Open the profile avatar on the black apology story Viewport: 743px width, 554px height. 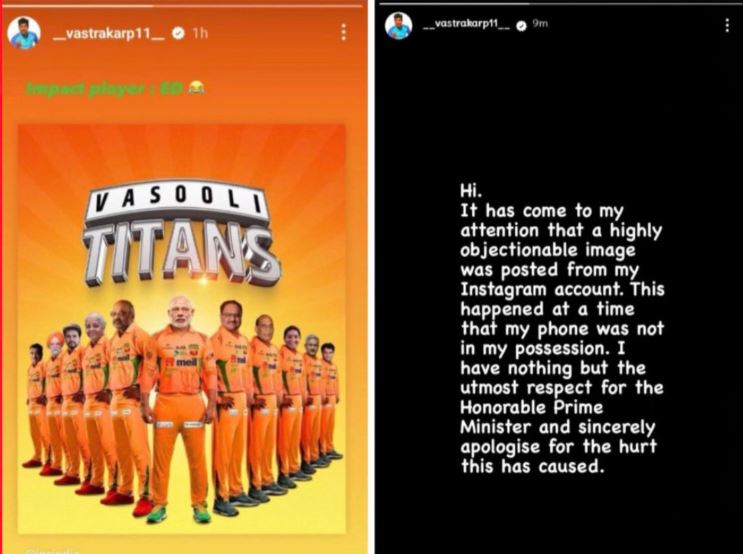click(x=399, y=26)
